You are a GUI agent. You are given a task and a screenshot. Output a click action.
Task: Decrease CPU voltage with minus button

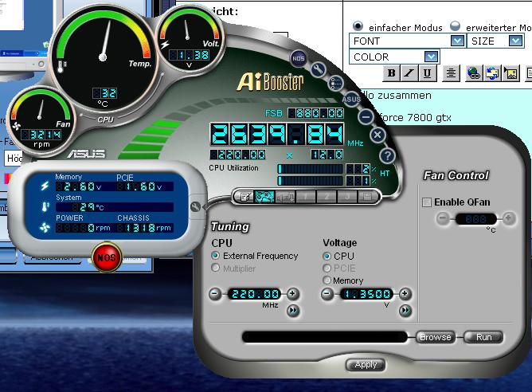[x=325, y=294]
